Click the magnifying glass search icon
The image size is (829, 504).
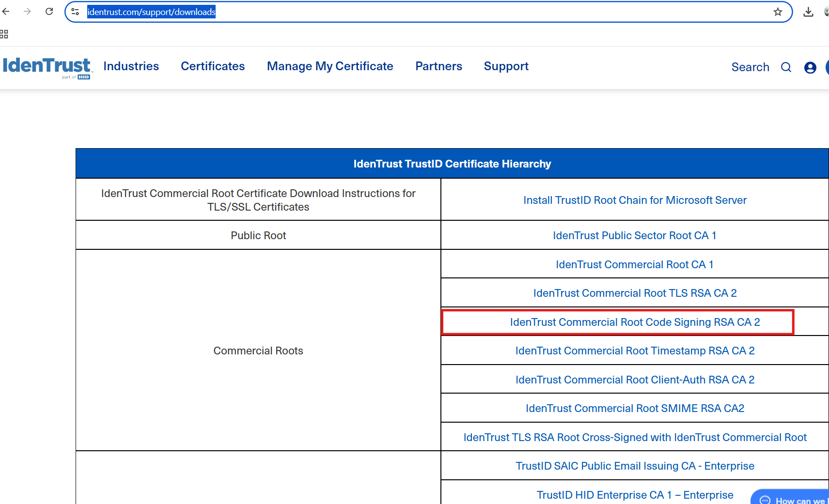click(x=786, y=67)
